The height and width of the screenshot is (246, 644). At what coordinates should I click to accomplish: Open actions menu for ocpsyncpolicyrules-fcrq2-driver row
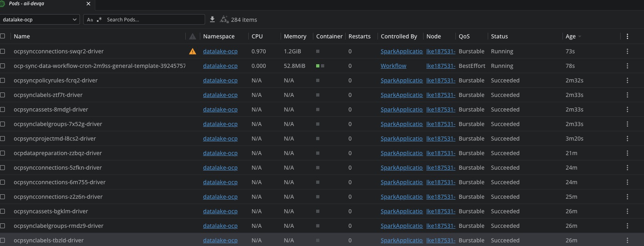click(x=627, y=80)
